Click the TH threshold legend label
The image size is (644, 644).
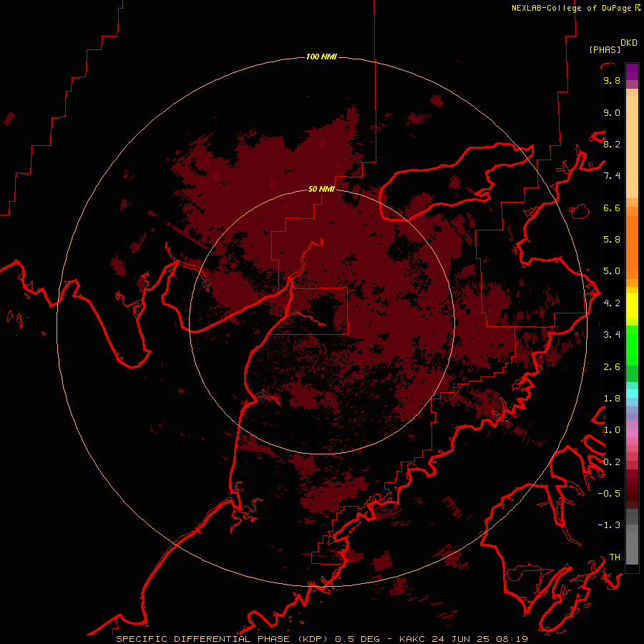coord(615,557)
